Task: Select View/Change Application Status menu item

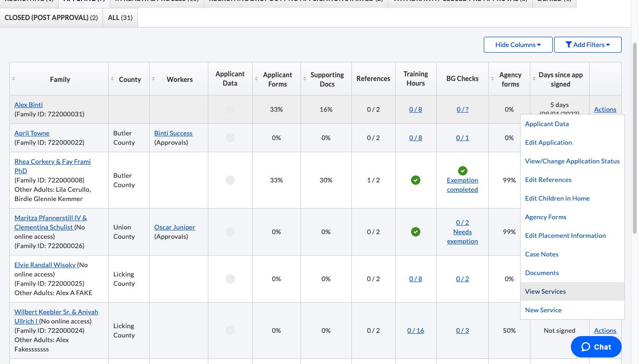Action: (x=572, y=161)
